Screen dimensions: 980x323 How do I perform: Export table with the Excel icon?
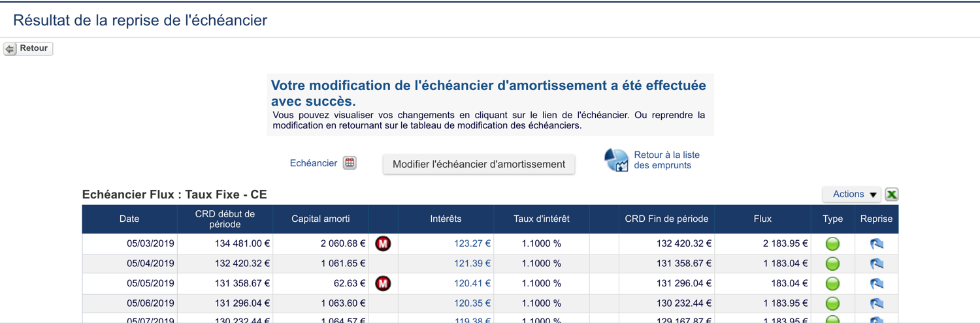[891, 194]
